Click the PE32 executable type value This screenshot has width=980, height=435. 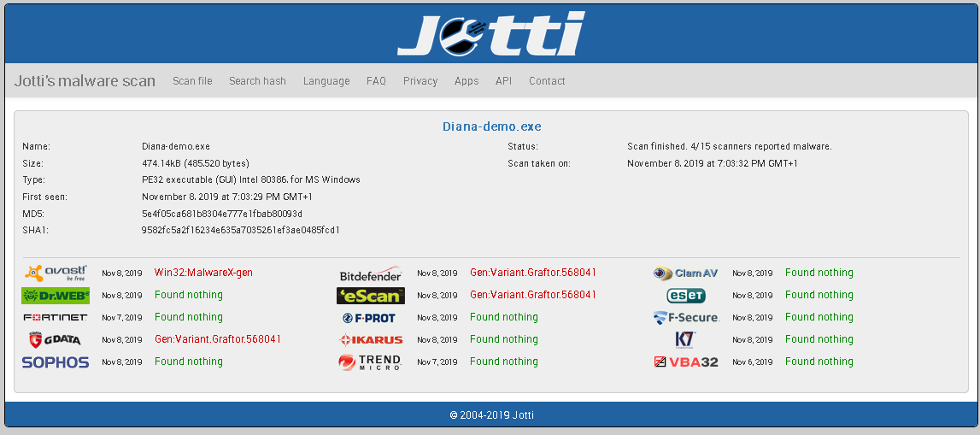pos(251,180)
